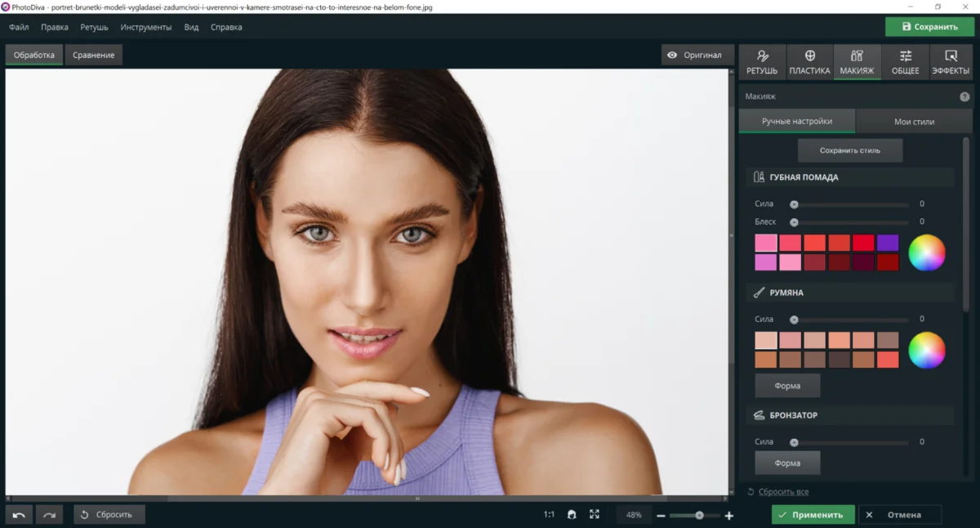The width and height of the screenshot is (980, 528).
Task: Click the Сохранить стиль button
Action: pyautogui.click(x=850, y=150)
